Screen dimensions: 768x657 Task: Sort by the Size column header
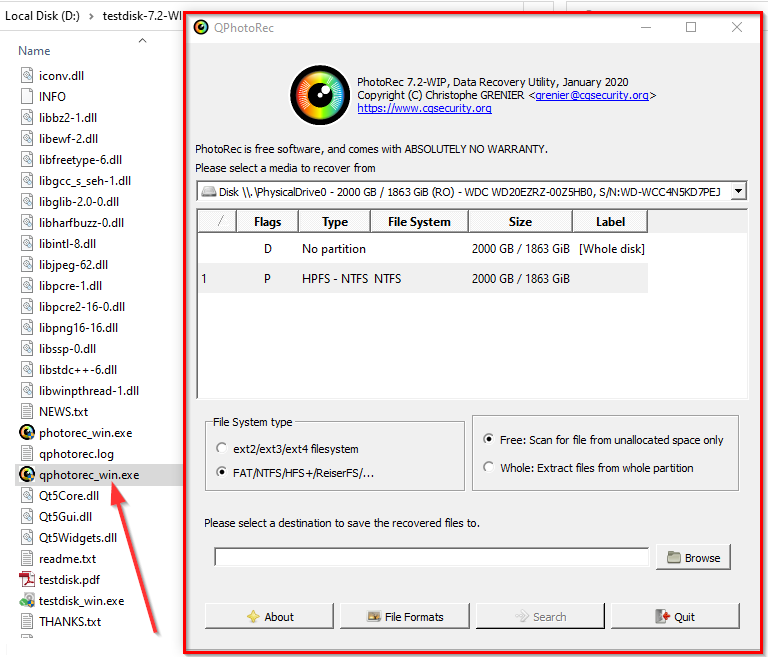(520, 221)
